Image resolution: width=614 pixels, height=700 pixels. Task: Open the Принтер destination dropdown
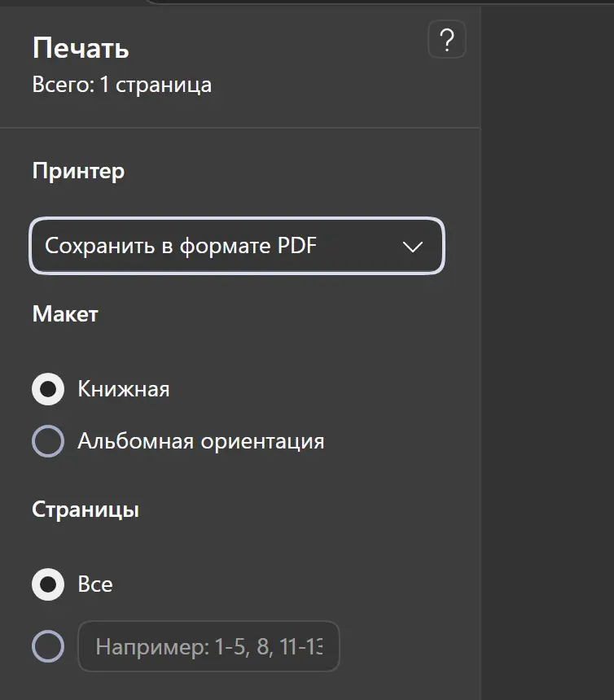click(x=237, y=246)
